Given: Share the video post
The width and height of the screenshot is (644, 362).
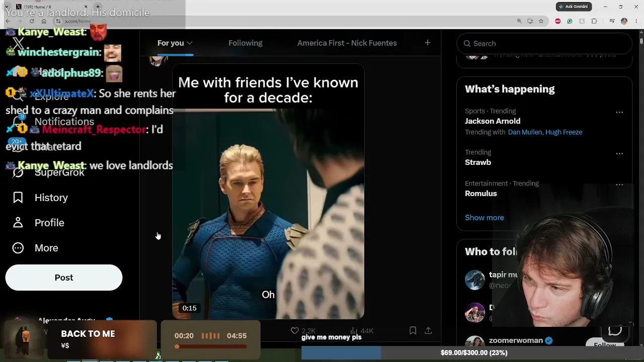Looking at the screenshot, I should point(428,330).
